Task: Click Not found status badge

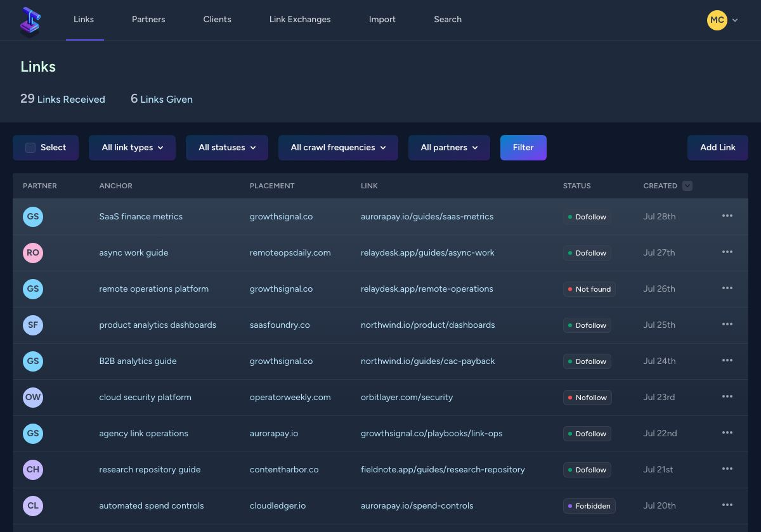Action: 589,289
